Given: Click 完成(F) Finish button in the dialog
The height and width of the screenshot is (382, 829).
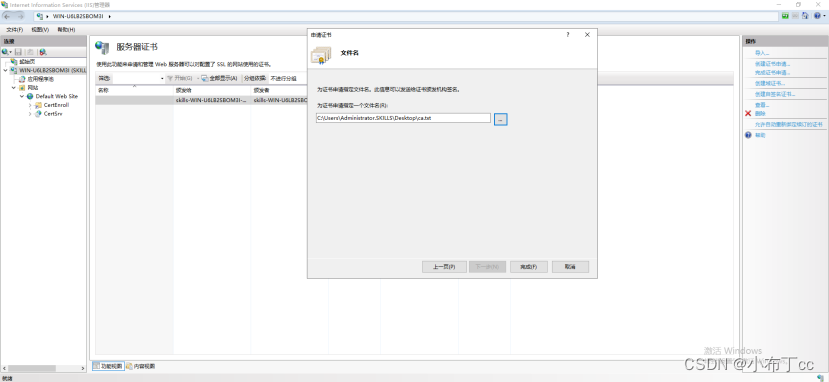Looking at the screenshot, I should point(528,267).
